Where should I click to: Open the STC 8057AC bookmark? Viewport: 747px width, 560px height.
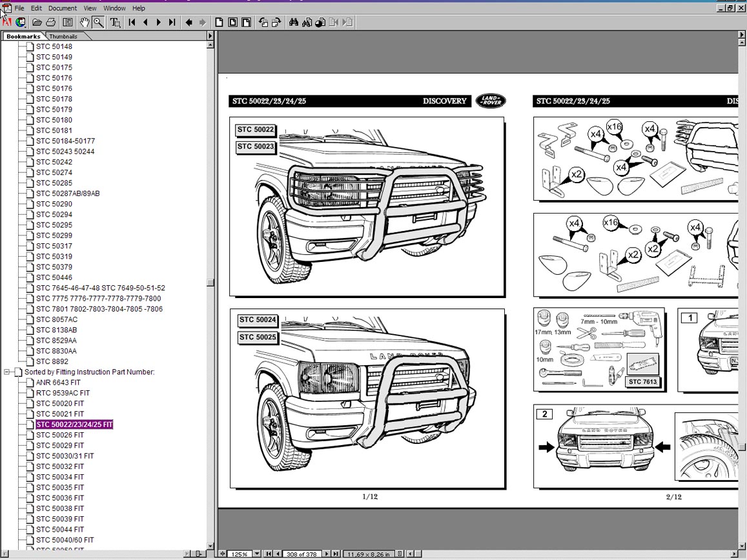[x=56, y=319]
